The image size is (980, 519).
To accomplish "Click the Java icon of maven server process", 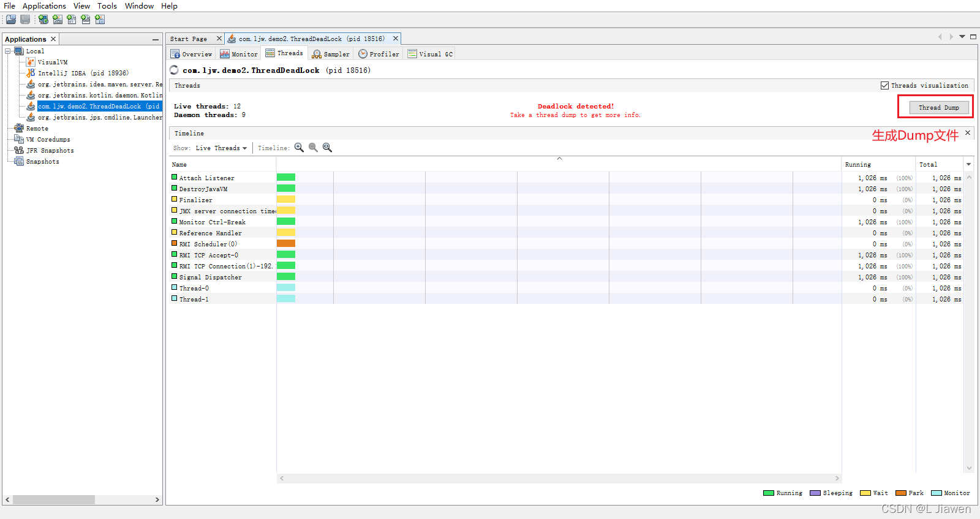I will point(31,85).
